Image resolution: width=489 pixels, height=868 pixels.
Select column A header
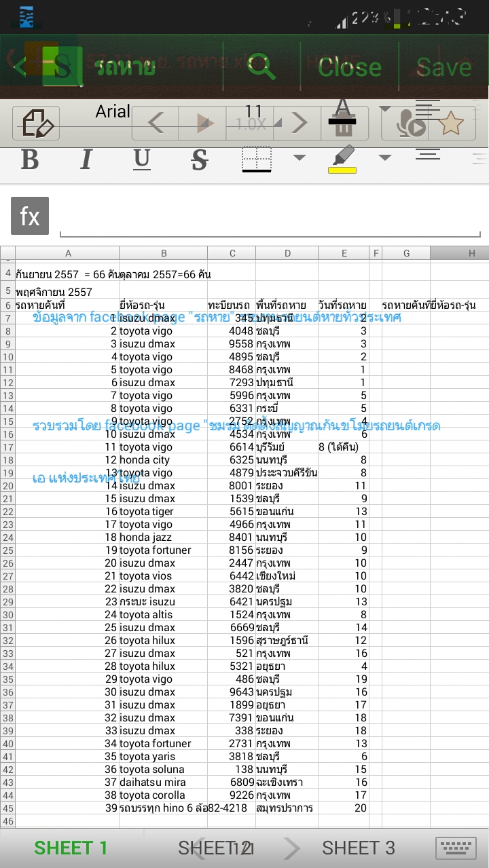tap(68, 253)
